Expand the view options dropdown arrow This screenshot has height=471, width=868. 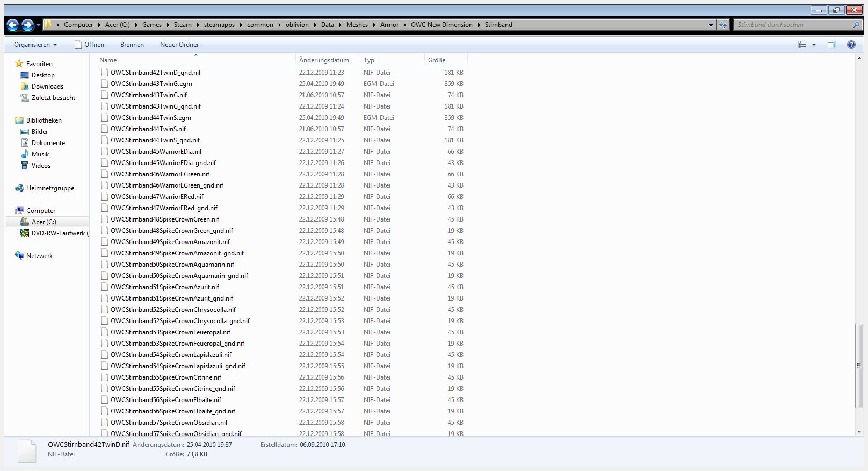[814, 45]
